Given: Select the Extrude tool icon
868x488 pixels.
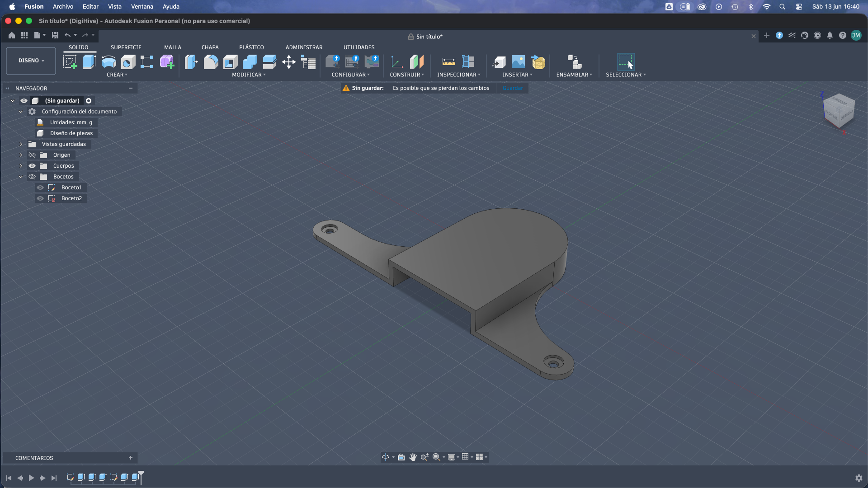Looking at the screenshot, I should pos(89,62).
